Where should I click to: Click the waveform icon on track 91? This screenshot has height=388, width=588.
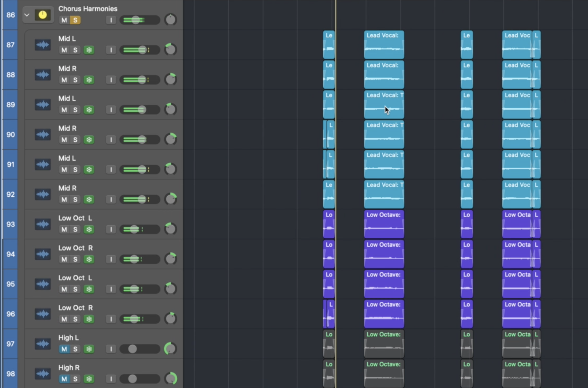click(x=43, y=164)
